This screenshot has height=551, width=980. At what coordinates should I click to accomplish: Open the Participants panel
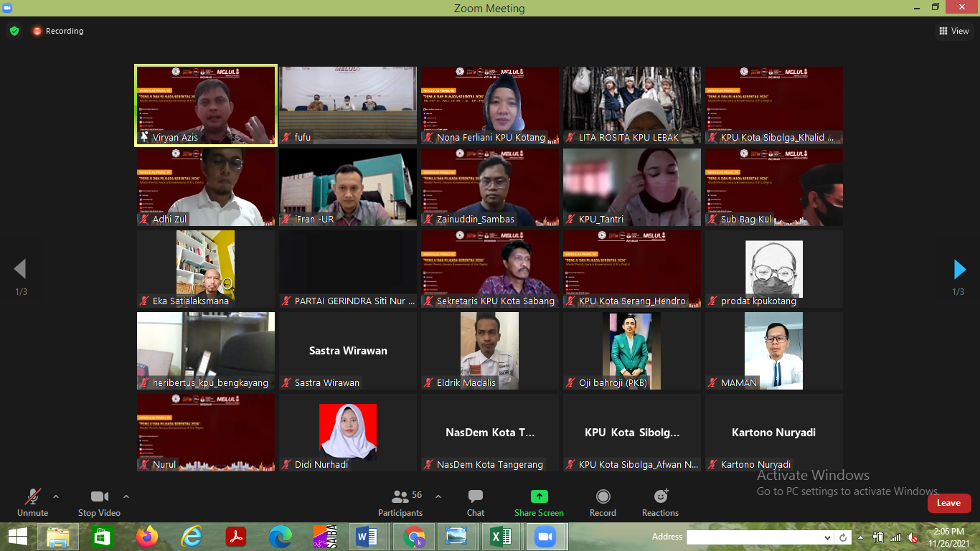coord(400,502)
